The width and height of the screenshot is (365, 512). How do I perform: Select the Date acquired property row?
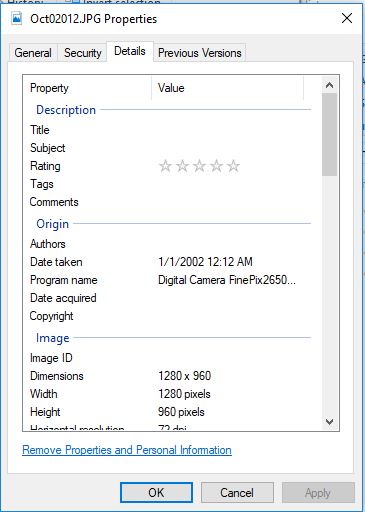point(167,298)
